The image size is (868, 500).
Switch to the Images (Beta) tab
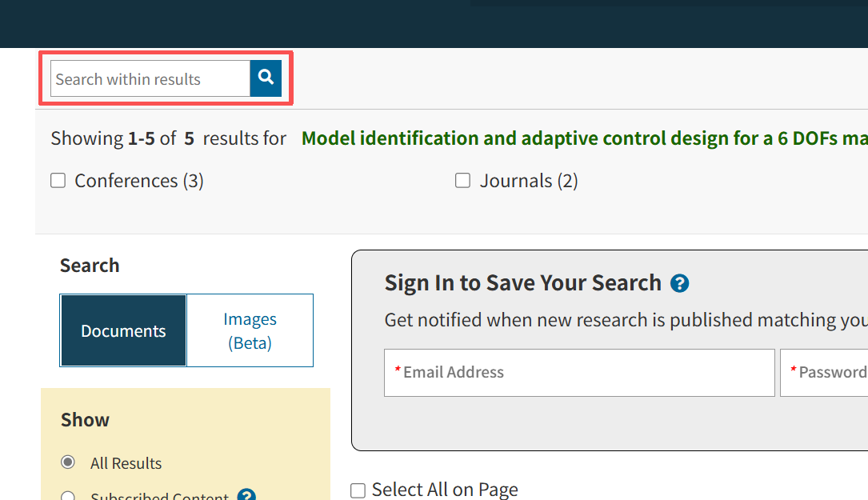click(250, 330)
